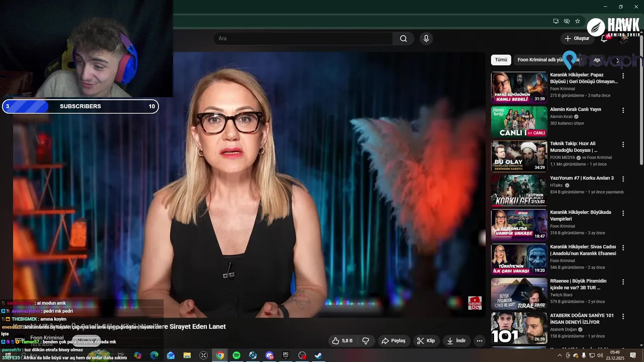Screen dimensions: 644x362
Task: Dislike the video with thumbs down
Action: click(x=366, y=341)
